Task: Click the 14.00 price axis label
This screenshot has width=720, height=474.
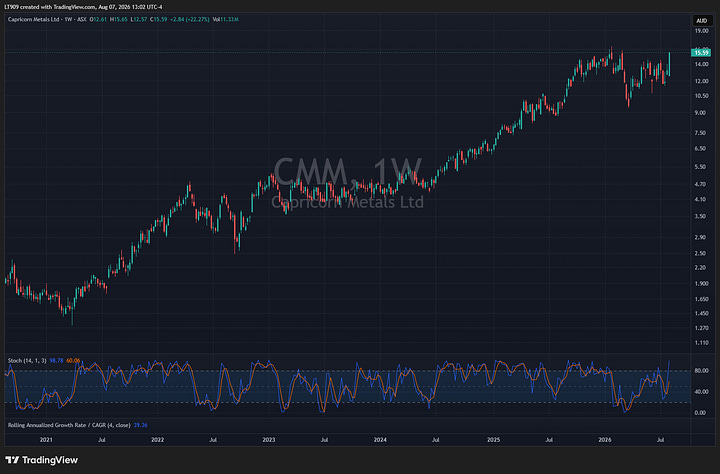Action: [x=701, y=64]
